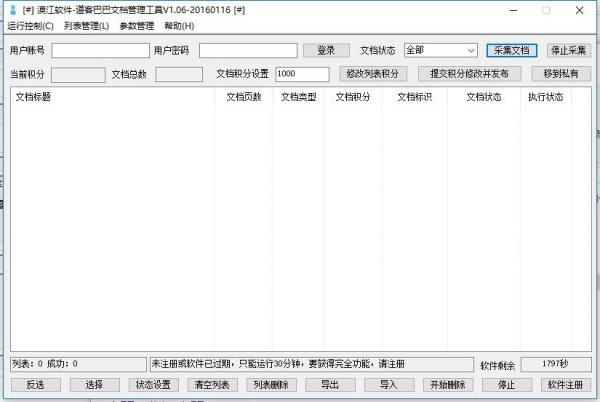This screenshot has height=402, width=600.
Task: Open 软件注册 registration button
Action: click(x=565, y=385)
